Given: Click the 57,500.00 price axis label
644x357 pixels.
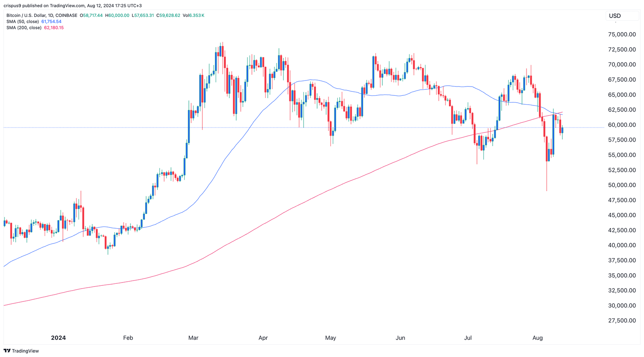Looking at the screenshot, I should pos(622,140).
